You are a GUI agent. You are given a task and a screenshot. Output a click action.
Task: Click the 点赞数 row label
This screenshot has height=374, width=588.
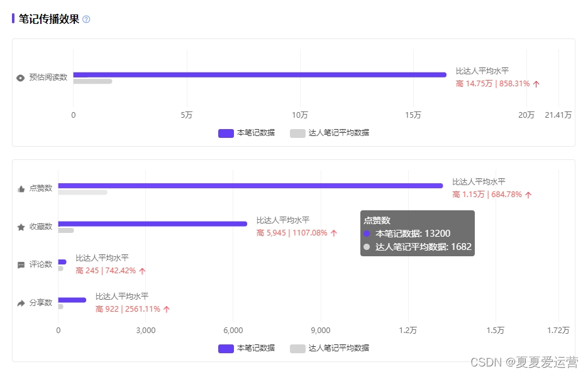[40, 188]
